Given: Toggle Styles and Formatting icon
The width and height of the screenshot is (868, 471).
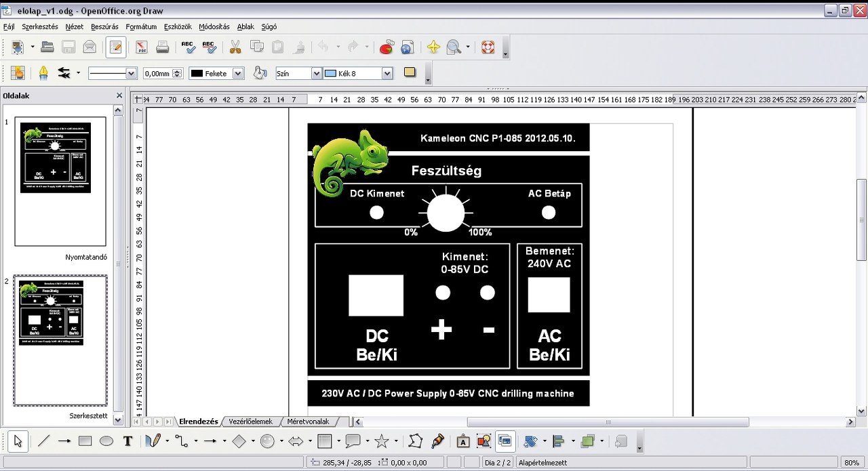Looking at the screenshot, I should pos(18,73).
